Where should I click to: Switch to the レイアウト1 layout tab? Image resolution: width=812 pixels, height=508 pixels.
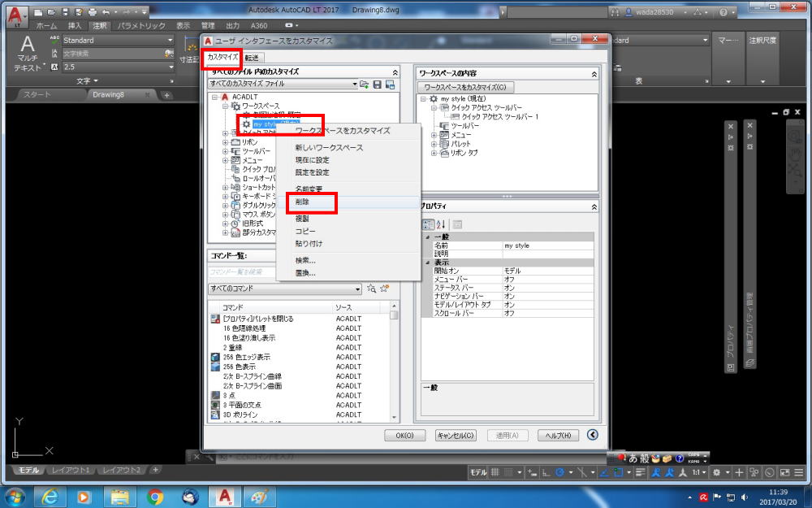(x=71, y=470)
